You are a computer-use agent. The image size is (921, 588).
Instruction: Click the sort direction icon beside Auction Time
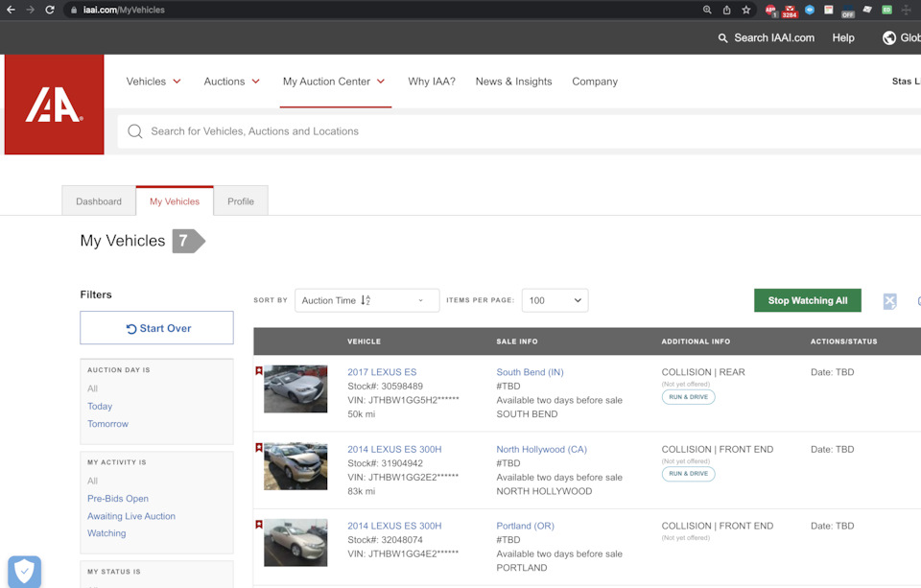pos(366,300)
